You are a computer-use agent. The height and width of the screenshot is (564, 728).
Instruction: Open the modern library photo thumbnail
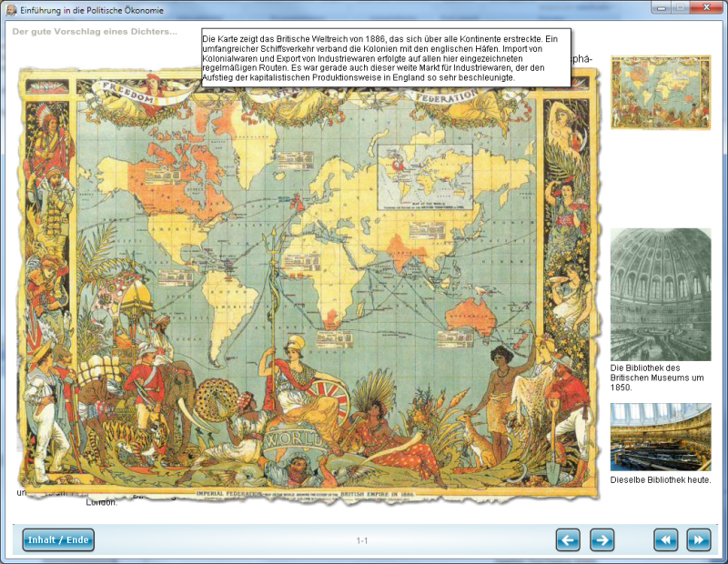pyautogui.click(x=661, y=437)
